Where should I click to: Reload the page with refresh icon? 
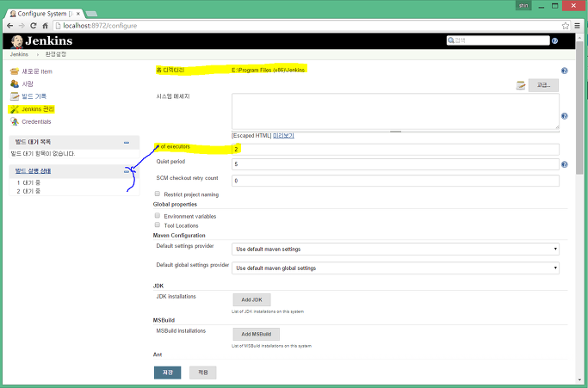(x=34, y=26)
